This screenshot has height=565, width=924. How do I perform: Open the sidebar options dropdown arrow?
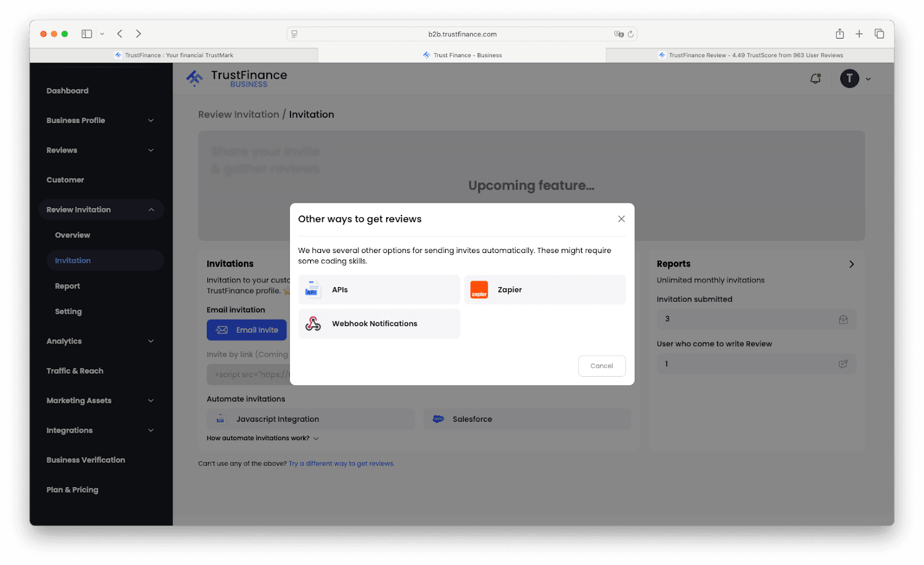pos(102,34)
